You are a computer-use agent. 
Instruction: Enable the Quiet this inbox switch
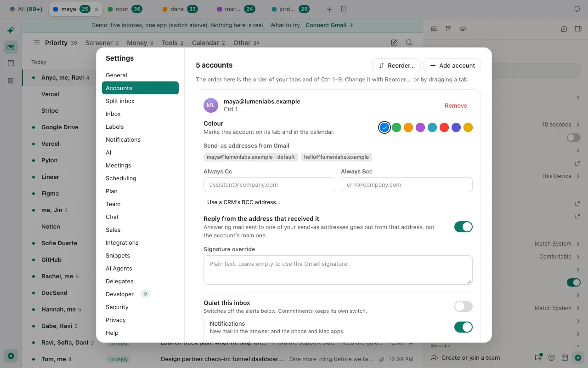(x=463, y=306)
